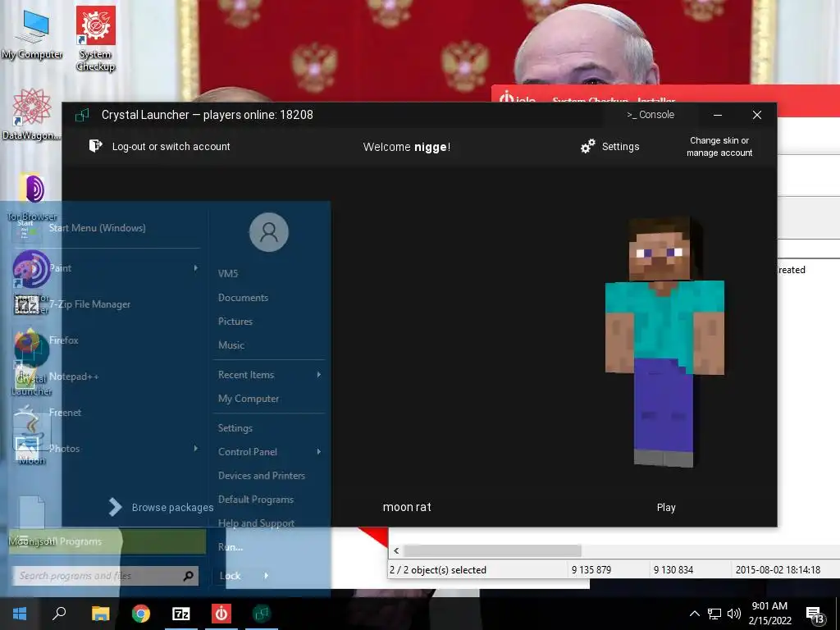Click Change skin or manage account
This screenshot has width=840, height=630.
(x=719, y=146)
